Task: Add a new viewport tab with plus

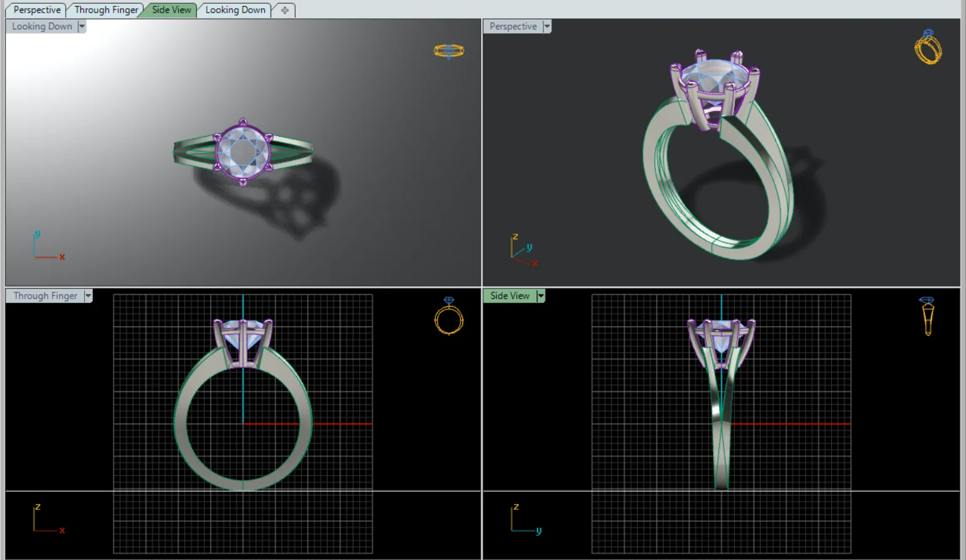Action: pyautogui.click(x=285, y=10)
